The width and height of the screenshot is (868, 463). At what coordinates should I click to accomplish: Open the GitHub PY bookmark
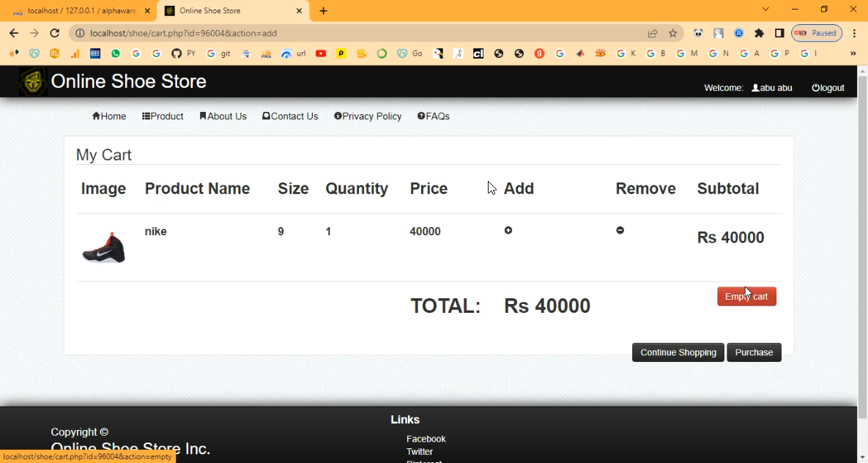pyautogui.click(x=183, y=53)
